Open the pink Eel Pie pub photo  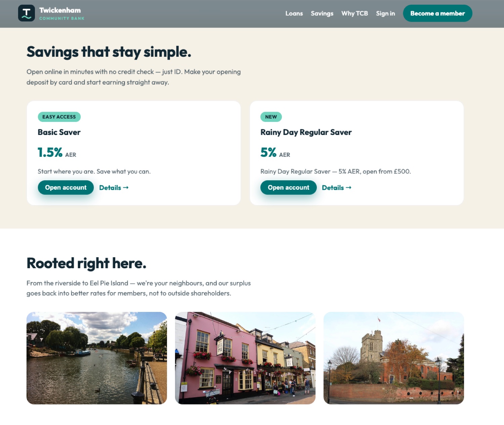[245, 358]
